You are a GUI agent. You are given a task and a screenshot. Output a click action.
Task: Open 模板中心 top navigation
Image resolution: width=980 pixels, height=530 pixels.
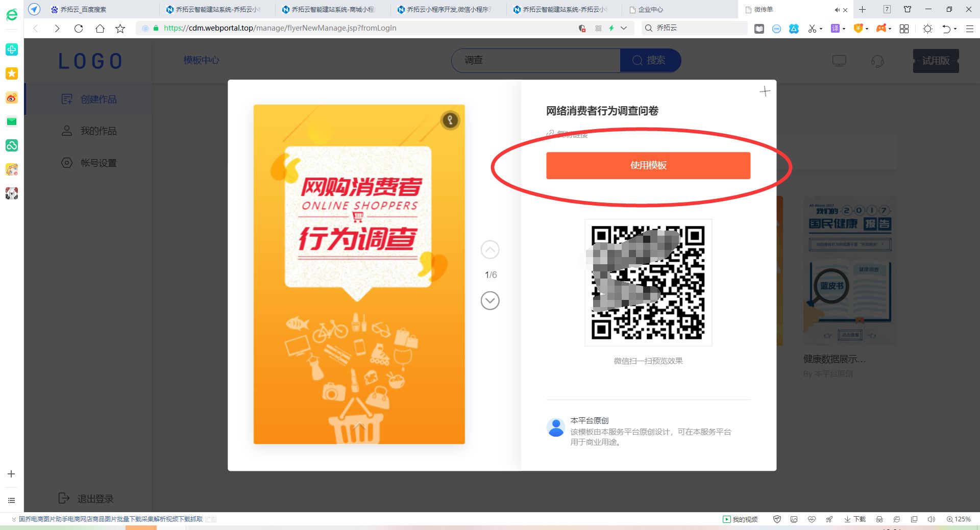(x=201, y=60)
